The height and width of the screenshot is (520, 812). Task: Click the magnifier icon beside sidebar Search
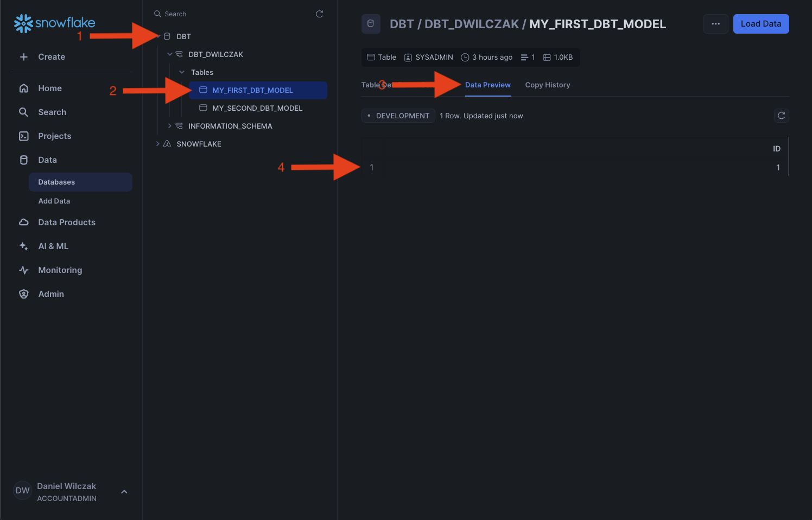24,112
